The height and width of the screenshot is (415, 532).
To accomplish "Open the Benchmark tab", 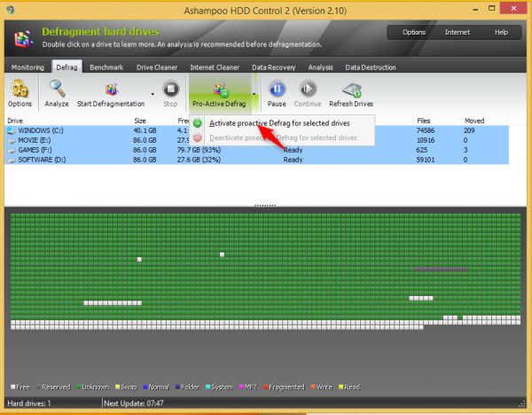I will pyautogui.click(x=106, y=67).
